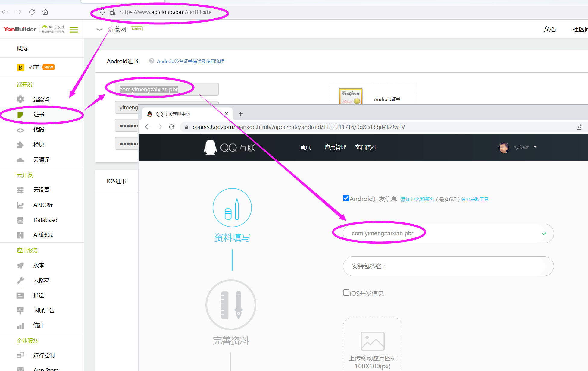Screen dimensions: 588x371
Task: Click the shield icon in apicloud address bar
Action: coord(102,12)
